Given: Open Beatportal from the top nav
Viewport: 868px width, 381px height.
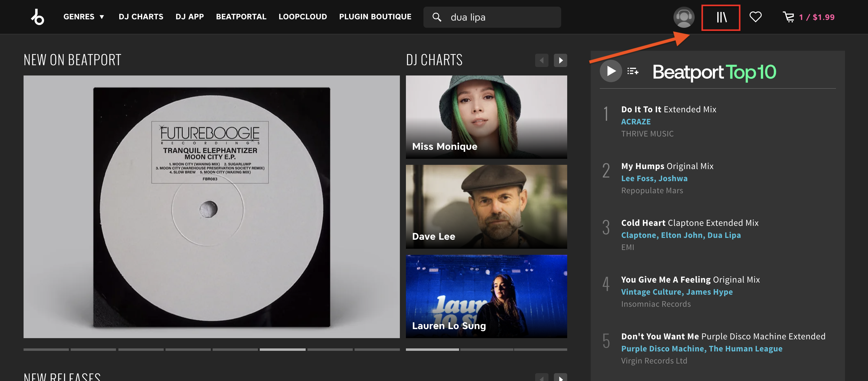Looking at the screenshot, I should (x=241, y=17).
